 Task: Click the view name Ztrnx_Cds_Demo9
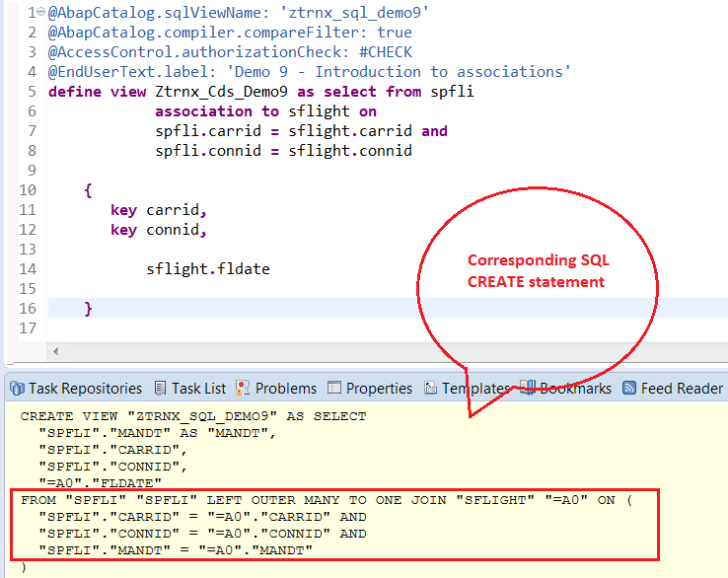click(222, 92)
